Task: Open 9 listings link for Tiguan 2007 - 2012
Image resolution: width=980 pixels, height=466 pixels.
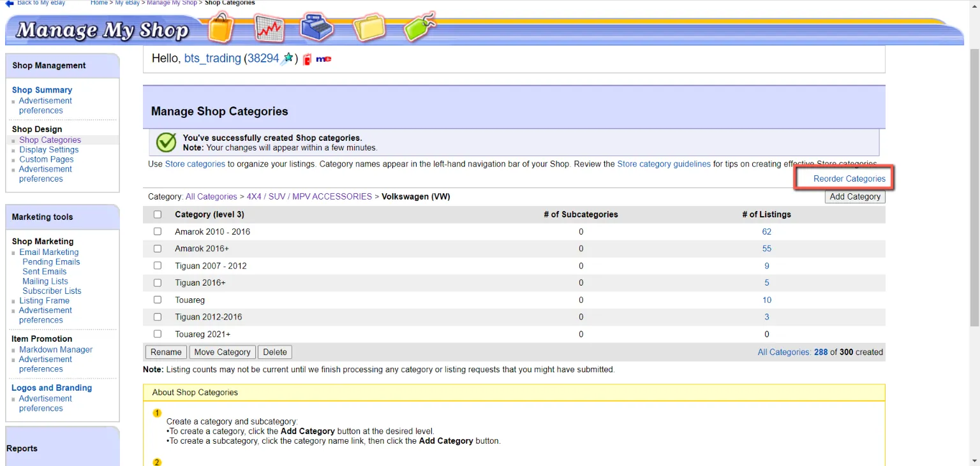Action: 767,266
